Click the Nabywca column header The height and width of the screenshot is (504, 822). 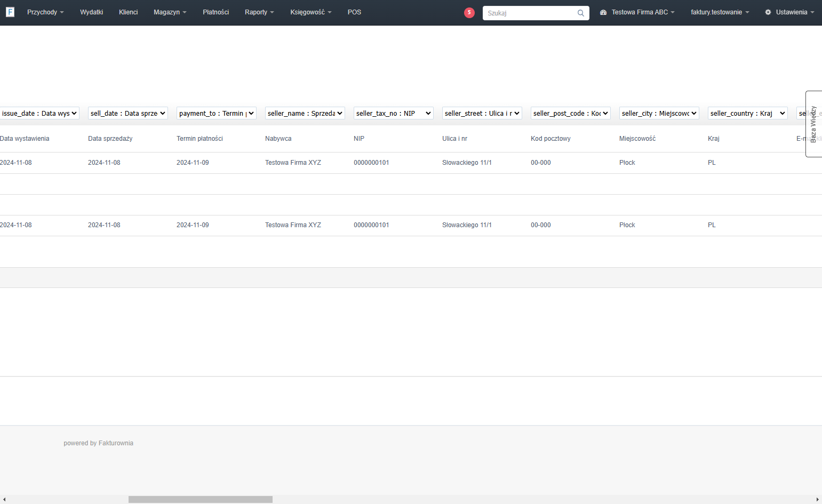278,139
